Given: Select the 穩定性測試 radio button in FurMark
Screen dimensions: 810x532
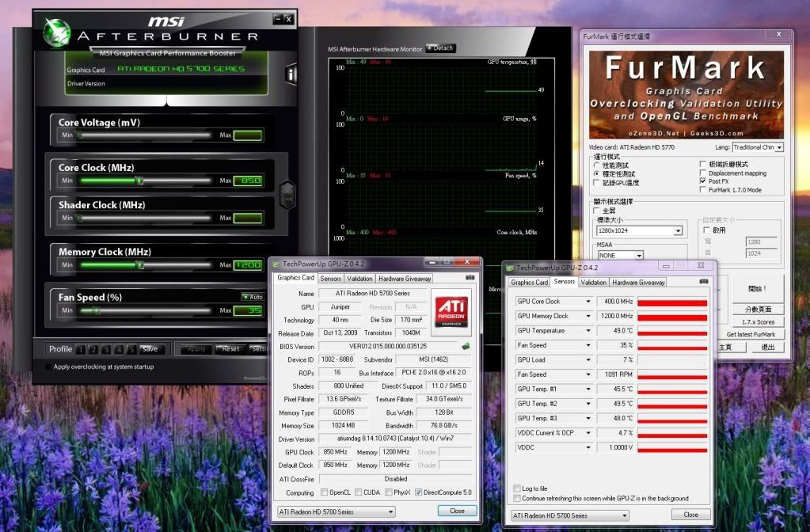Looking at the screenshot, I should 597,174.
